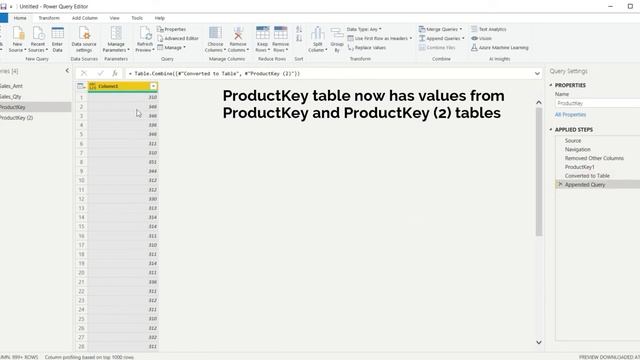
Task: Open the Column1 filter dropdown
Action: tap(153, 86)
